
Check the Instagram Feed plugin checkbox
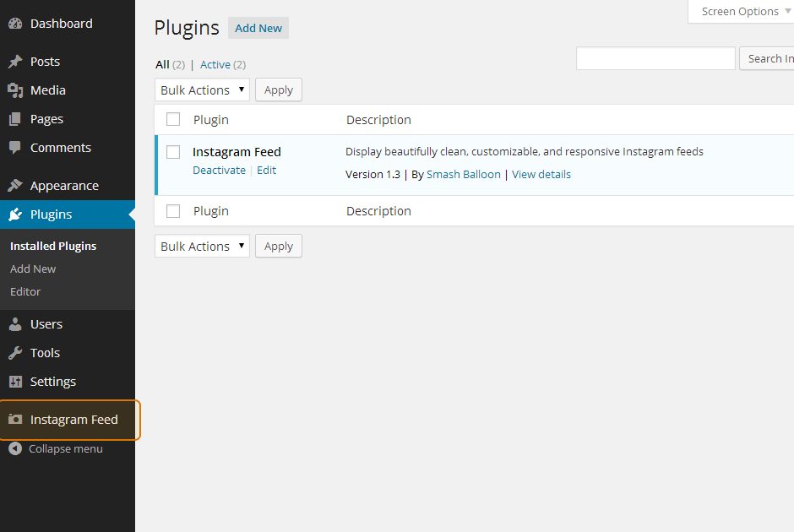click(173, 152)
